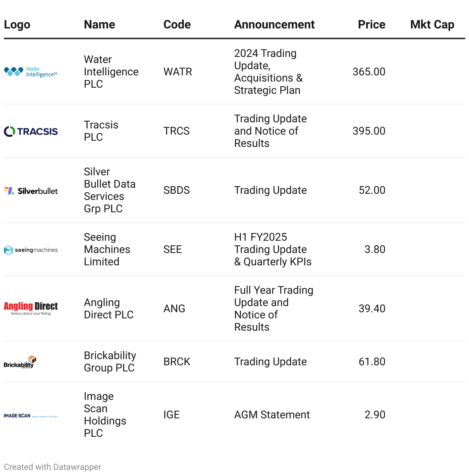The height and width of the screenshot is (476, 469).
Task: Select the Image Scan logo
Action: click(x=31, y=416)
